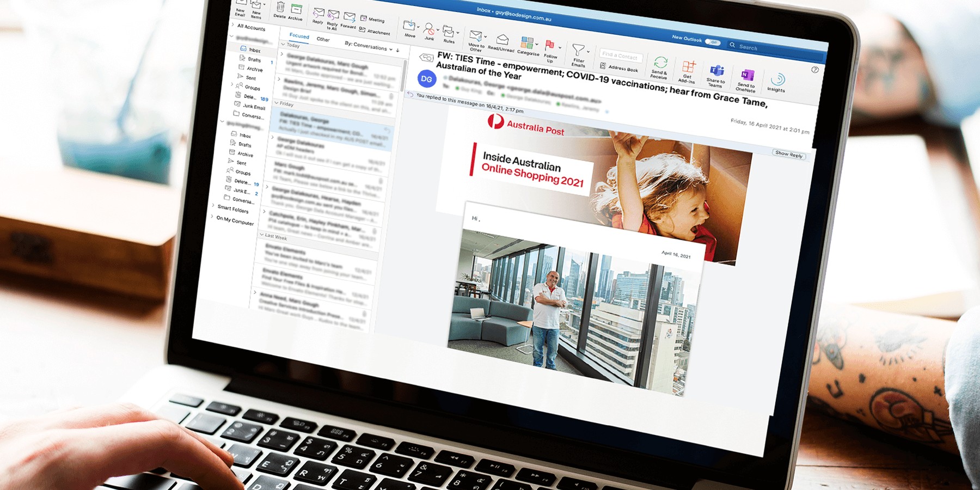Collapse the Friday message group
980x490 pixels.
[x=277, y=102]
